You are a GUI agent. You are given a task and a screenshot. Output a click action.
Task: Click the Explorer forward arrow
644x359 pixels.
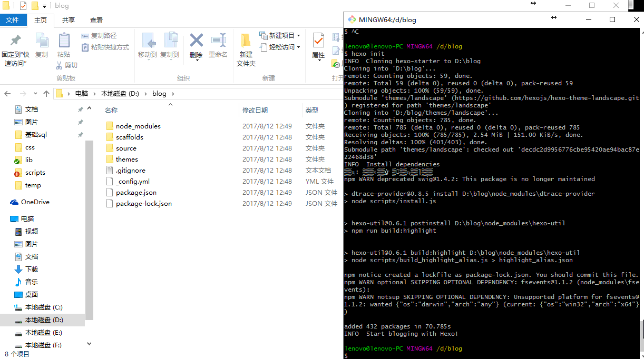[x=23, y=94]
